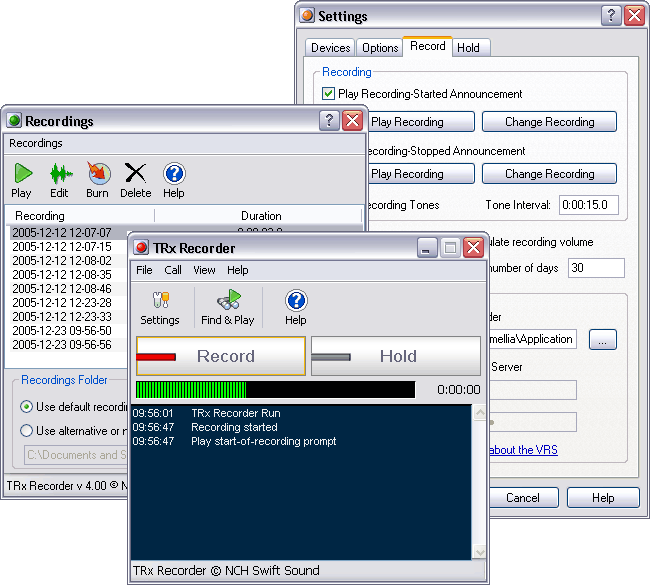The height and width of the screenshot is (585, 650).
Task: Click the number of days field 30
Action: coord(596,268)
